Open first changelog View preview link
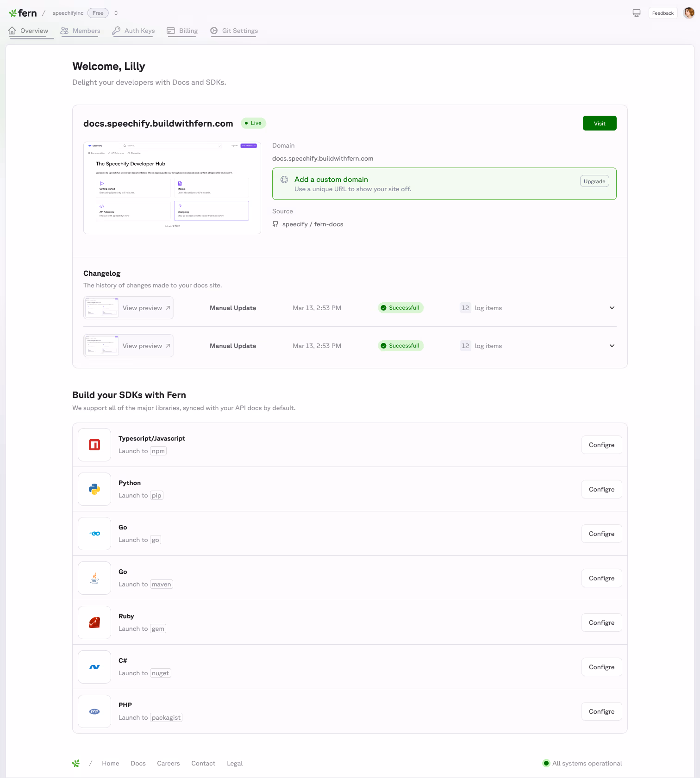This screenshot has width=700, height=778. coord(128,308)
